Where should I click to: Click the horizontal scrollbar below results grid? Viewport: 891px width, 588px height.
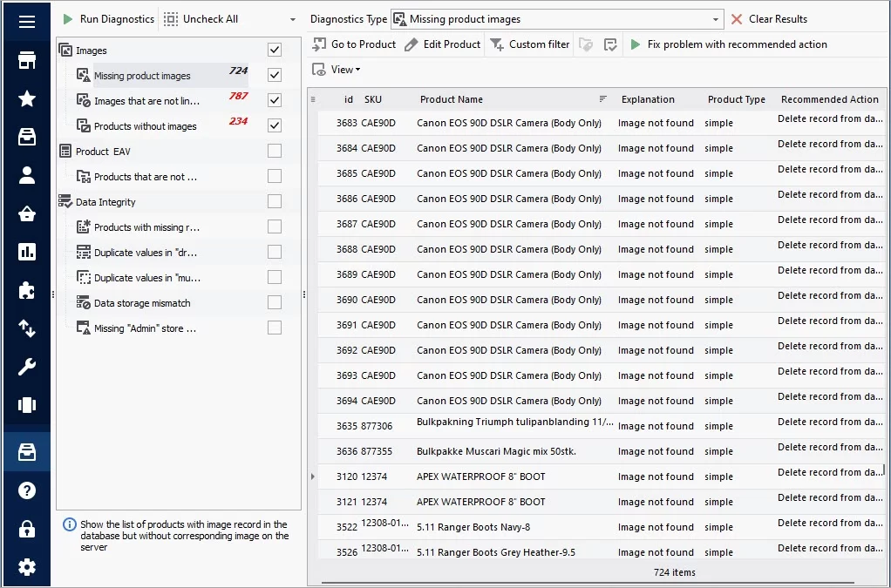(588, 583)
